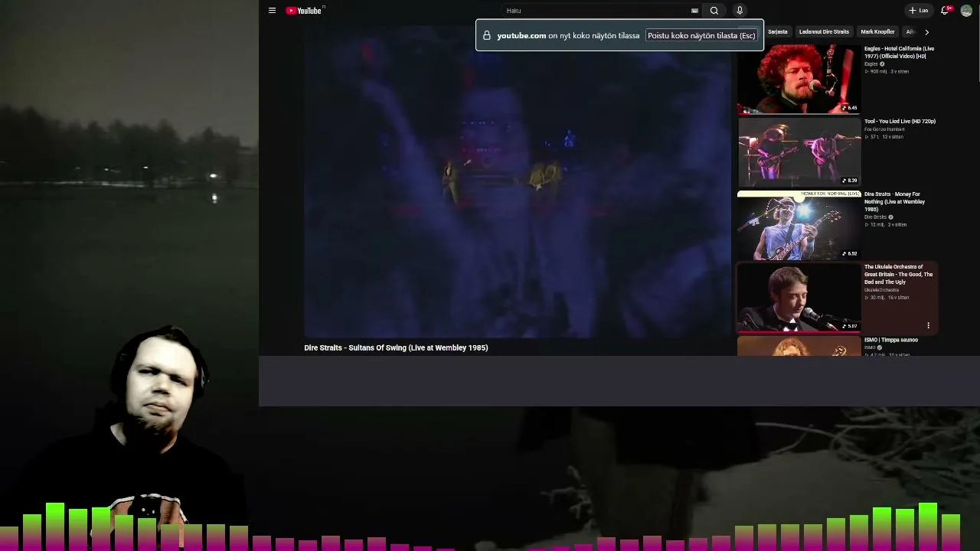
Task: Click the Sultans Of Swing video player
Action: tap(518, 182)
